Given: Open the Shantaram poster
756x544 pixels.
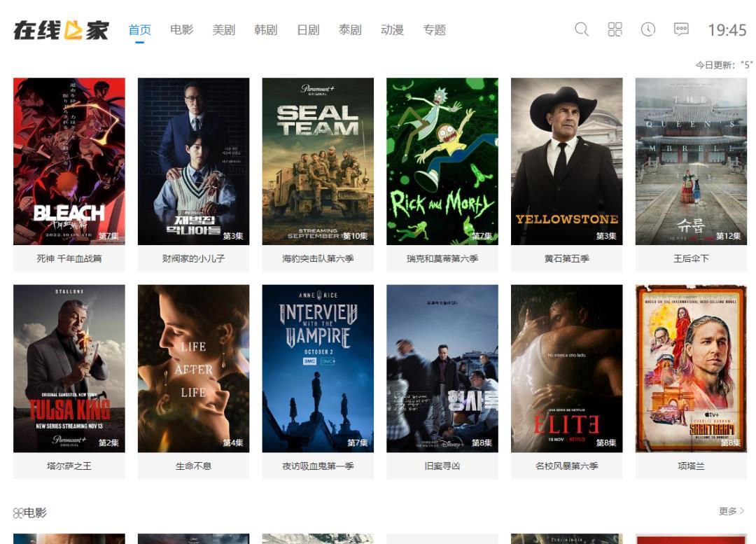Looking at the screenshot, I should 691,368.
